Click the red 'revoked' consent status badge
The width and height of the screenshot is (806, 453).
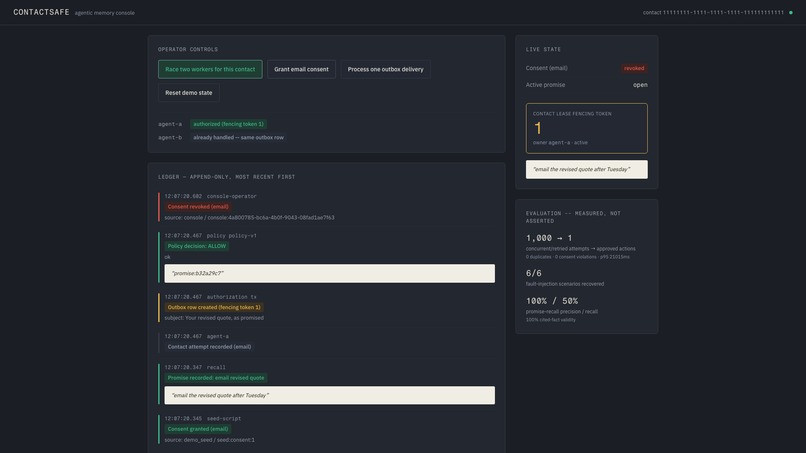pos(634,68)
